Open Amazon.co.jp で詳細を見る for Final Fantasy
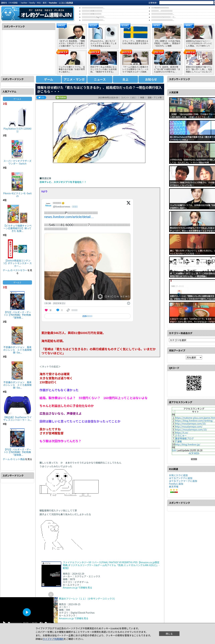 pyautogui.click(x=77, y=587)
